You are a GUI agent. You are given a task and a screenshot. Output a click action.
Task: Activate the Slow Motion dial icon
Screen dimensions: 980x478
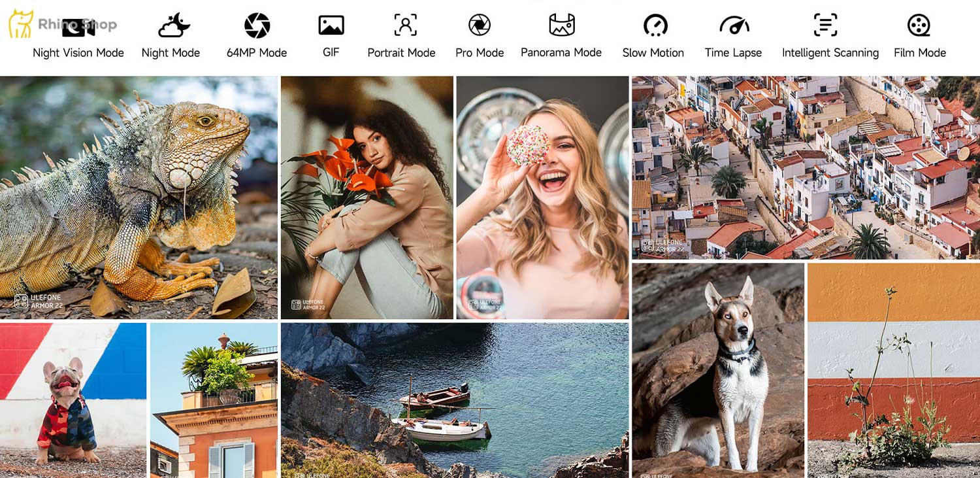tap(655, 26)
